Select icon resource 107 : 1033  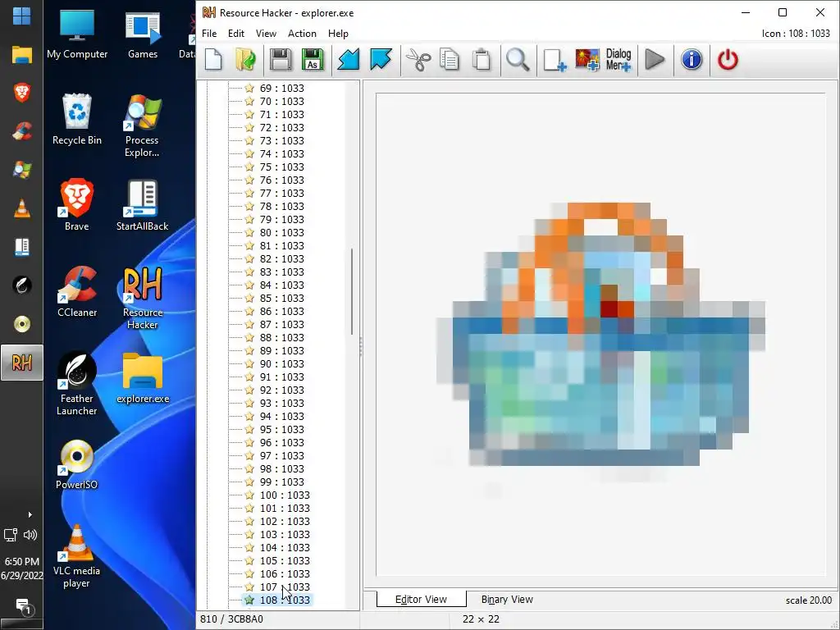[285, 587]
